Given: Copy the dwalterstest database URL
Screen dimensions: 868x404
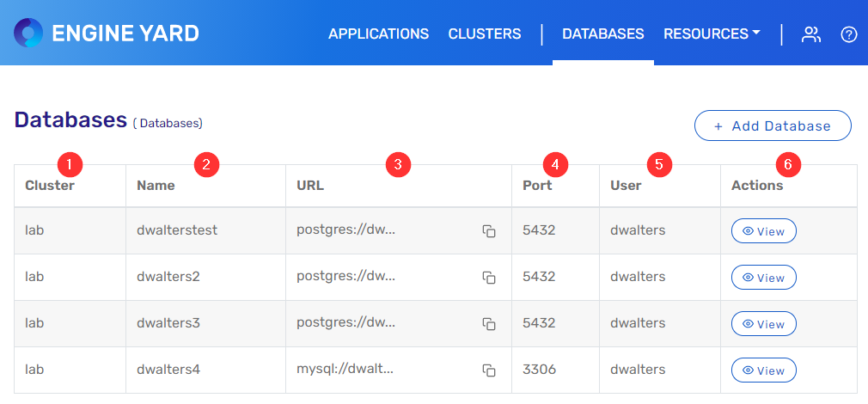Looking at the screenshot, I should click(x=489, y=231).
